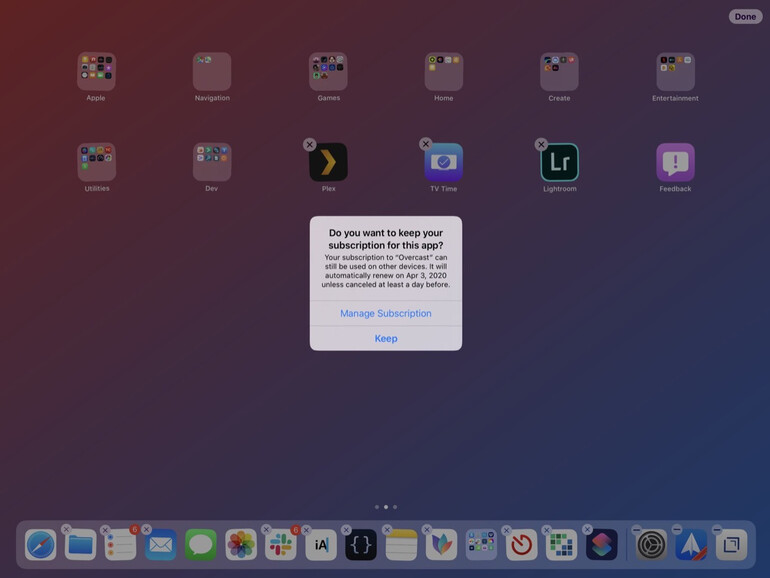Open the curly-braces app in dock
This screenshot has width=770, height=578.
click(x=361, y=545)
